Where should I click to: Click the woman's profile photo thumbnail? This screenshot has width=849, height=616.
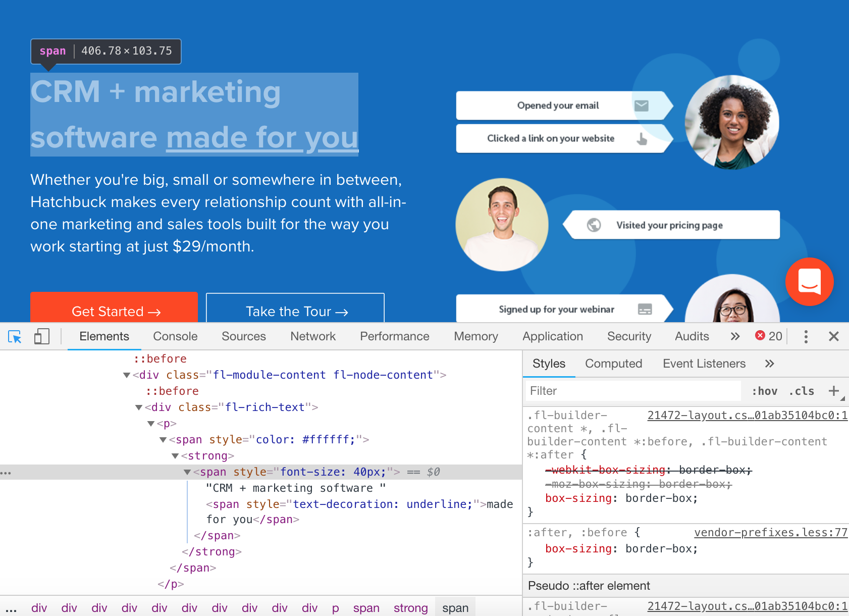tap(731, 122)
